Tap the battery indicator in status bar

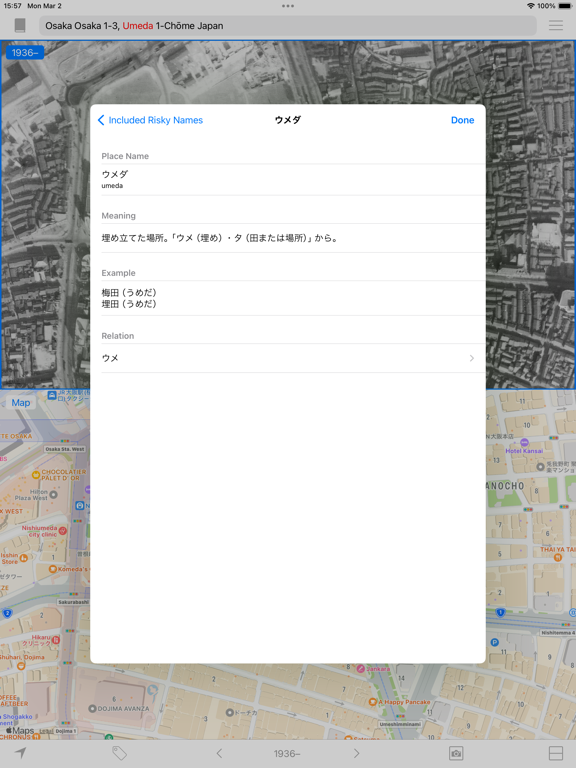tap(565, 6)
